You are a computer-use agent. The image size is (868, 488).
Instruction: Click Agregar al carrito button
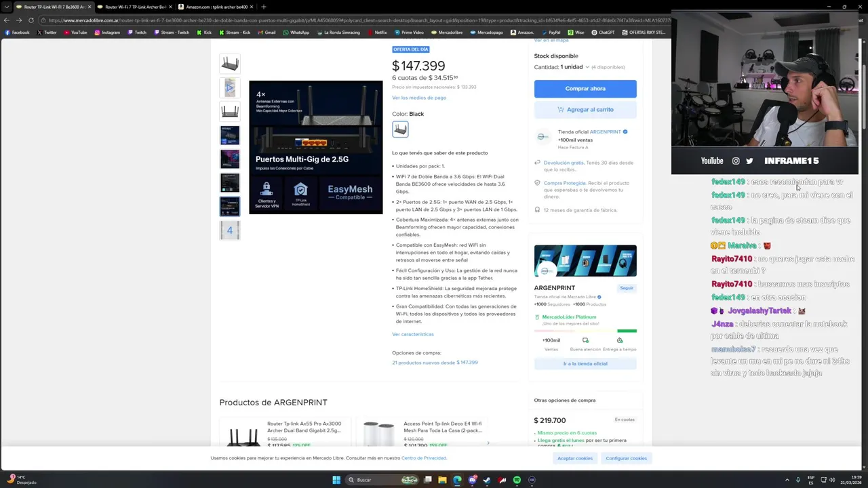585,109
